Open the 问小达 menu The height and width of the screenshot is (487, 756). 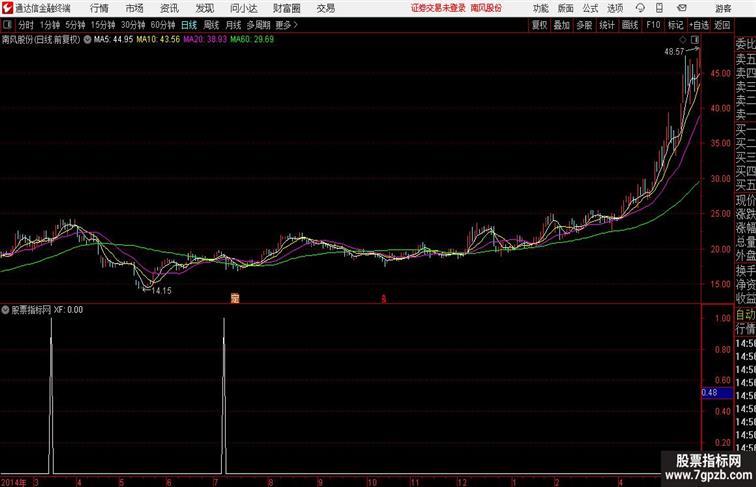(x=244, y=8)
